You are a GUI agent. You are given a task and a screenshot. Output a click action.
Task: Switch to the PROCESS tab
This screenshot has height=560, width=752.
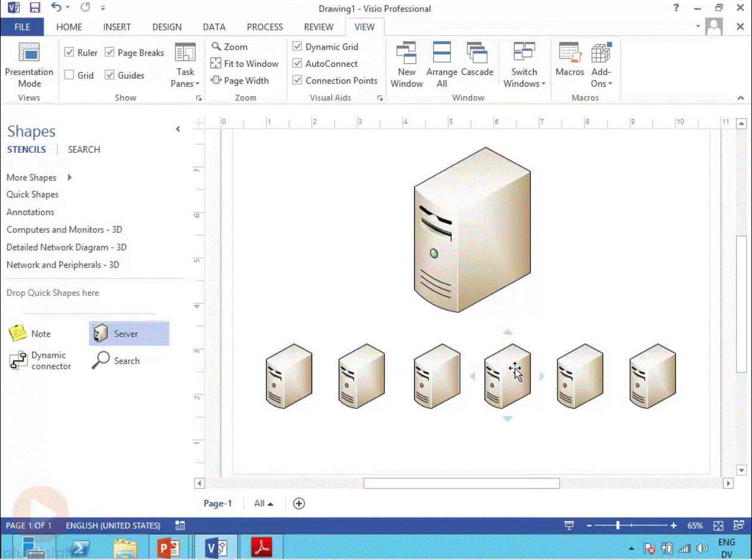coord(265,27)
